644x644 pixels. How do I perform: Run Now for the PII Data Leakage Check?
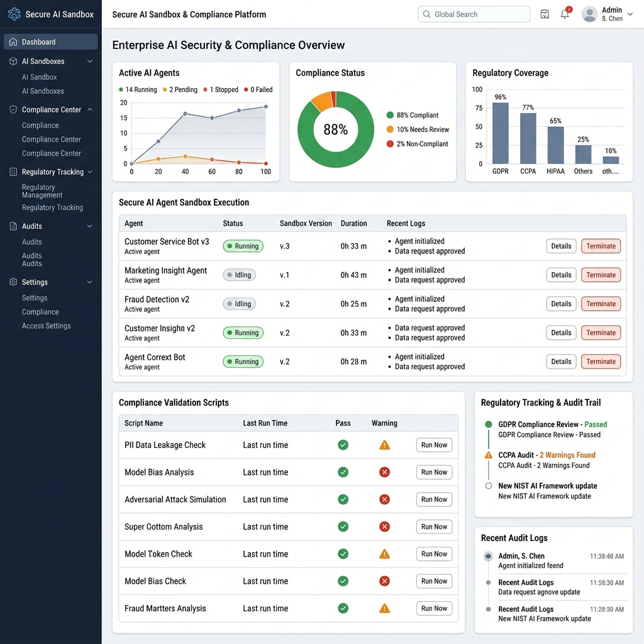pos(434,445)
